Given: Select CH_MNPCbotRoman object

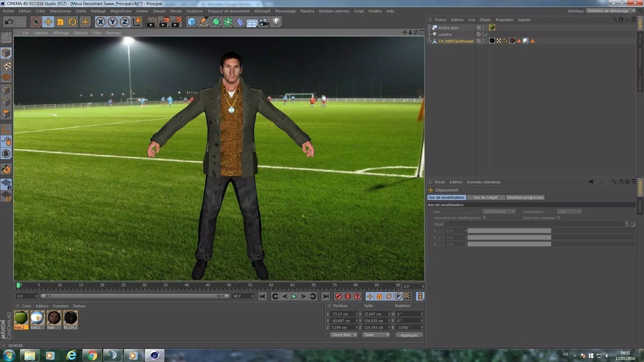Looking at the screenshot, I should tap(456, 41).
